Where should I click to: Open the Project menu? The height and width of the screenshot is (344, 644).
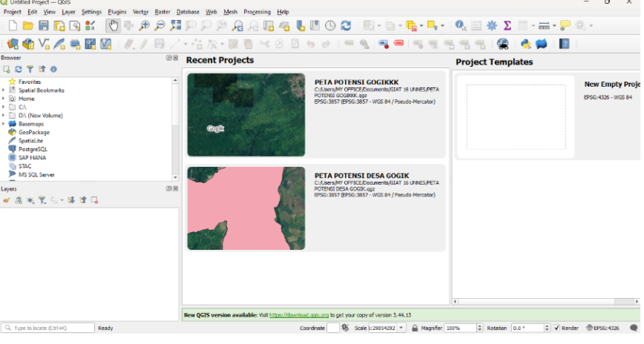click(13, 12)
